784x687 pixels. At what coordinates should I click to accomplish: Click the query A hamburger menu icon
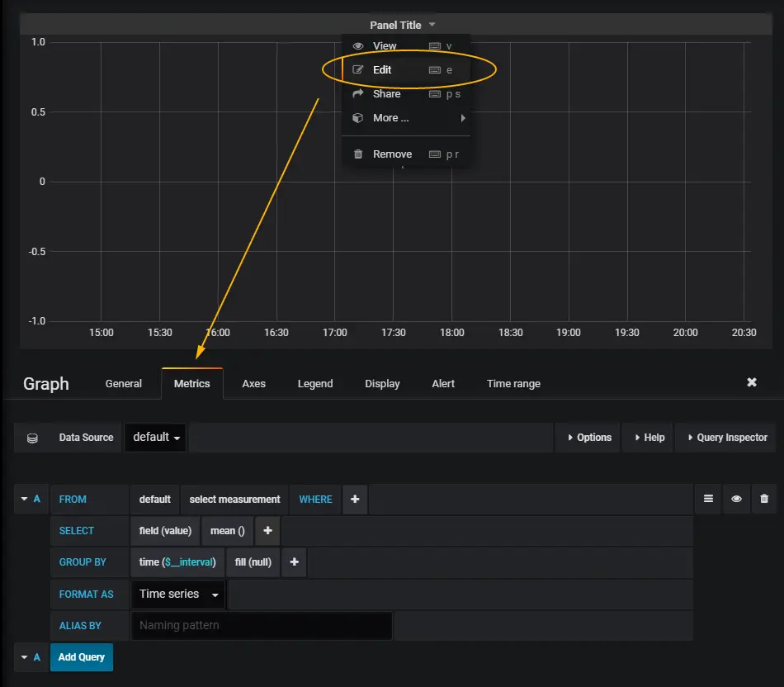click(x=708, y=499)
